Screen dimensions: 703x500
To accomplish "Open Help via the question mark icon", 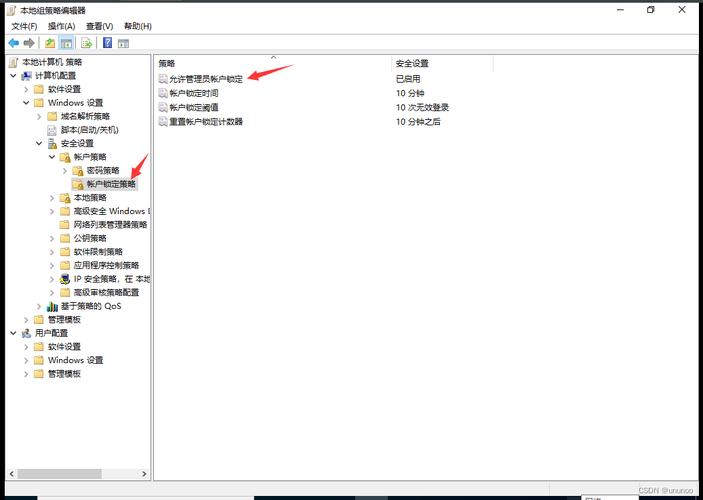I will coord(108,43).
